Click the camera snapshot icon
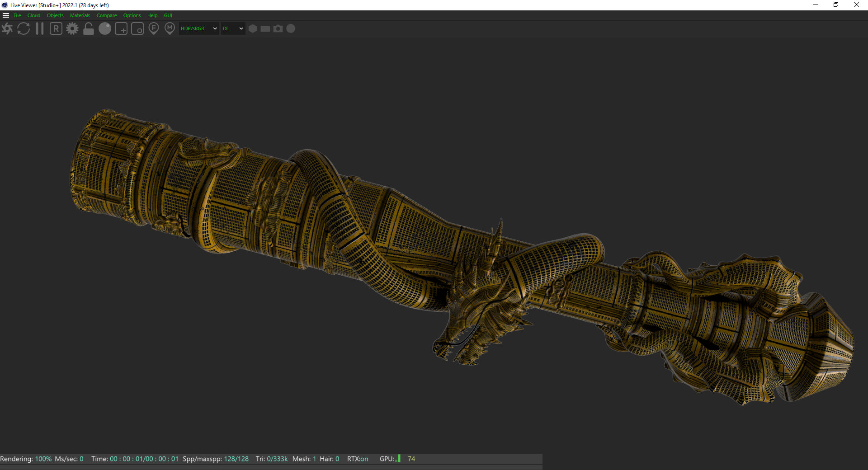Screen dimensions: 868x470 (278, 28)
